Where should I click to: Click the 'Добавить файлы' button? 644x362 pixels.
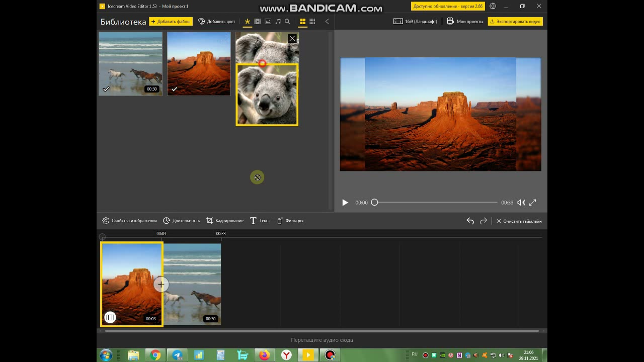(171, 22)
